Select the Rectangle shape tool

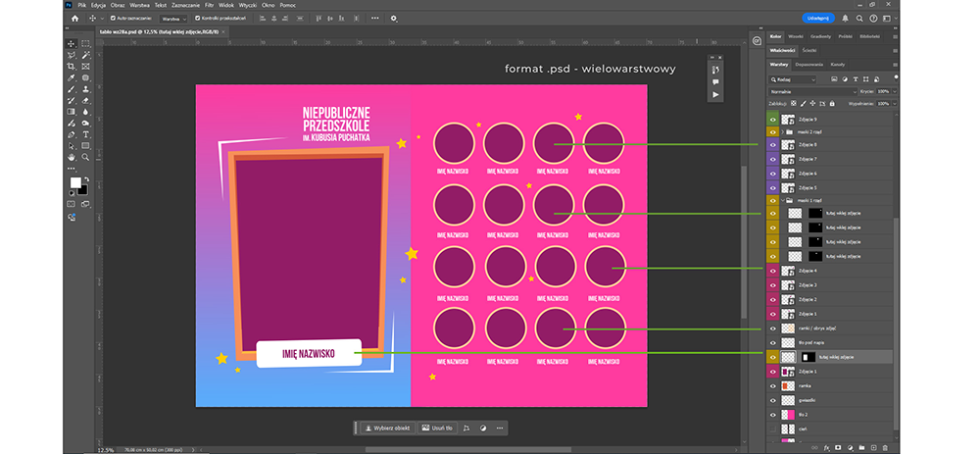click(85, 146)
